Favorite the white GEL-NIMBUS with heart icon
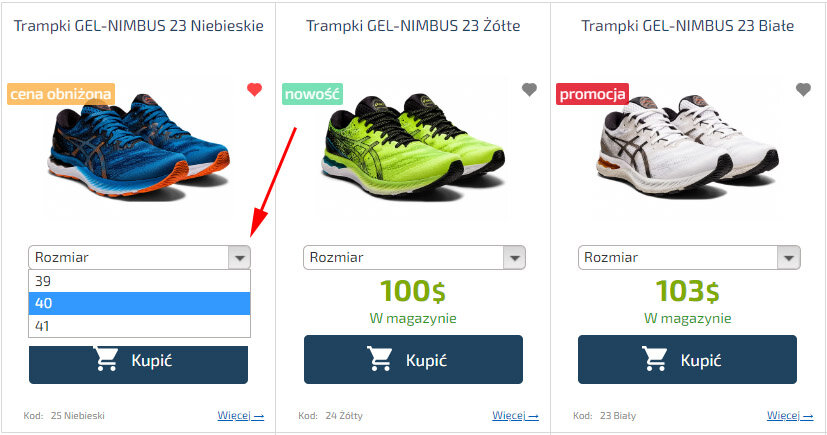The height and width of the screenshot is (435, 827). click(803, 90)
